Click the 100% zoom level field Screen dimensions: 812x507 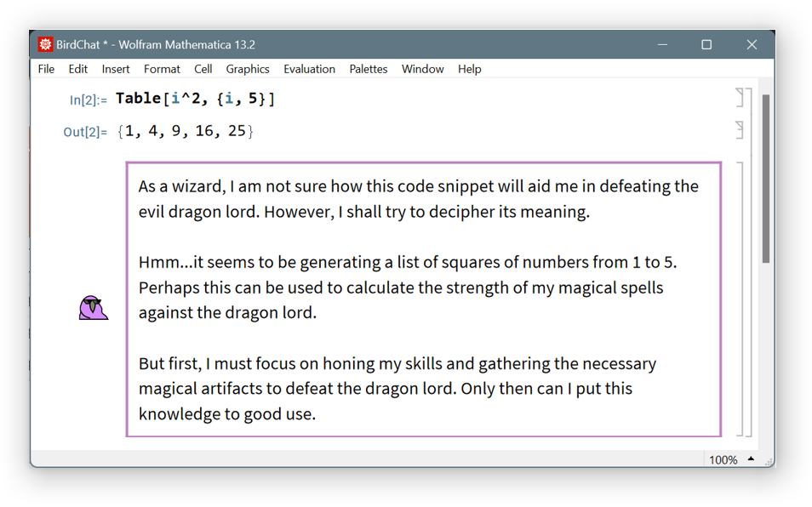(x=723, y=459)
